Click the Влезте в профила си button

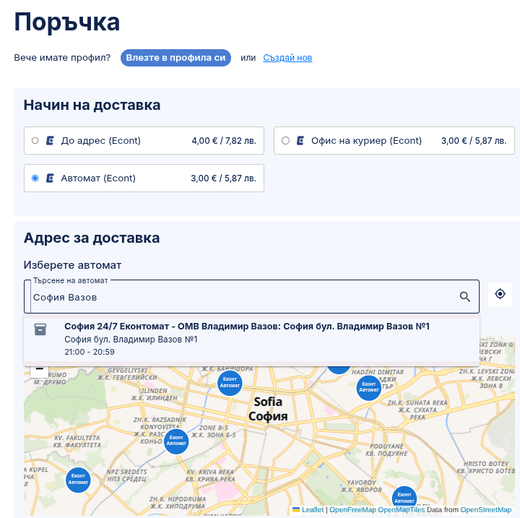click(x=176, y=58)
